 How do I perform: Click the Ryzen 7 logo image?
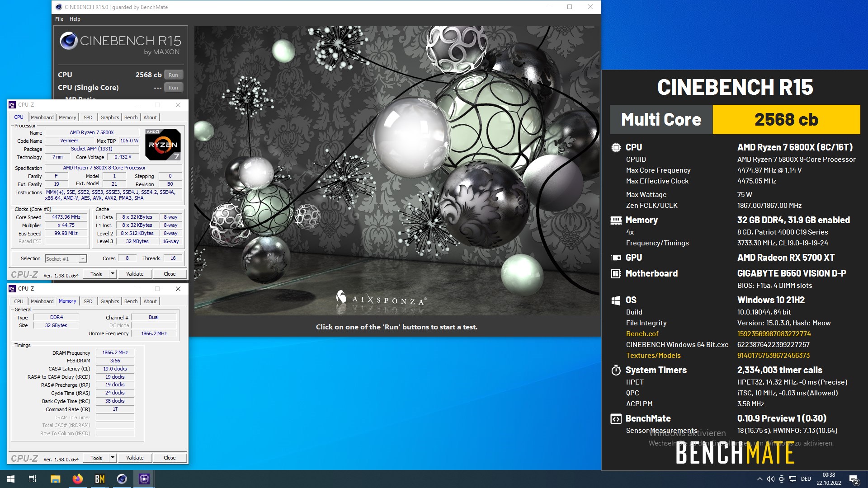[x=163, y=145]
